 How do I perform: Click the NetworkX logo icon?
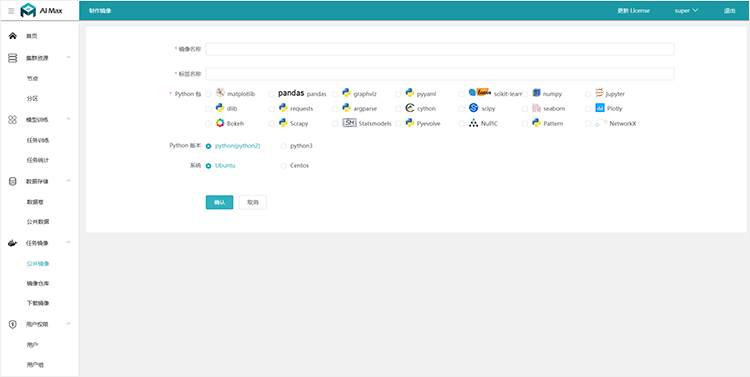(601, 122)
